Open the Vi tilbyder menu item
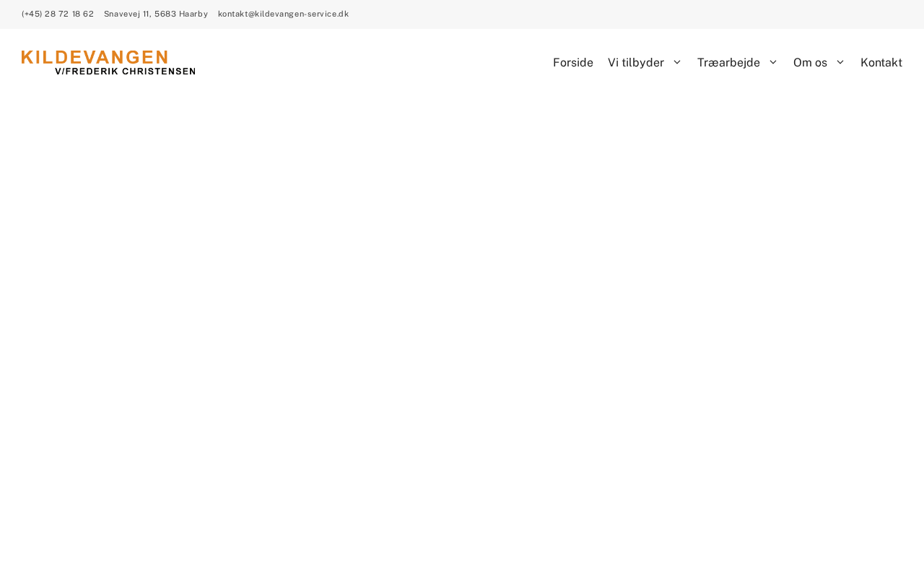The image size is (924, 578). (x=636, y=62)
